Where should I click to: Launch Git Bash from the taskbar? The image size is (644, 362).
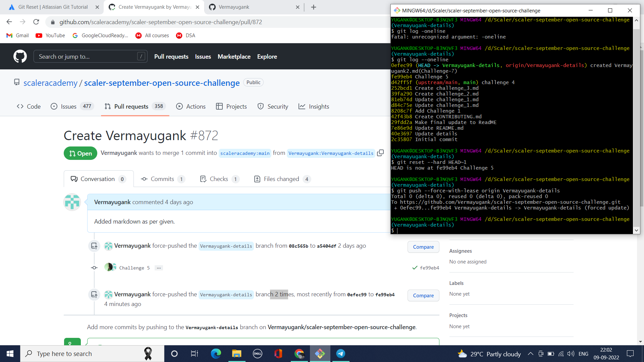coord(320,354)
